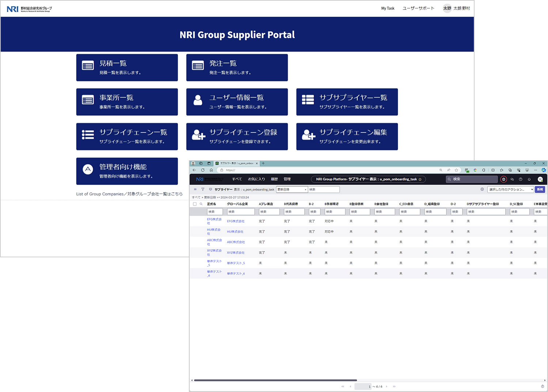Toggle the select-all checkbox in table header
This screenshot has width=548, height=392.
click(x=195, y=204)
